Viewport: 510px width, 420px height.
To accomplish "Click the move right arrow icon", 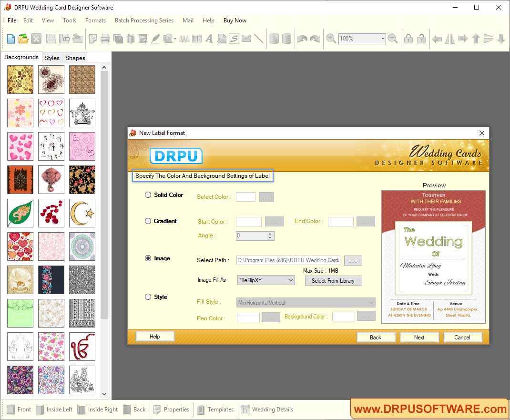I will (462, 39).
